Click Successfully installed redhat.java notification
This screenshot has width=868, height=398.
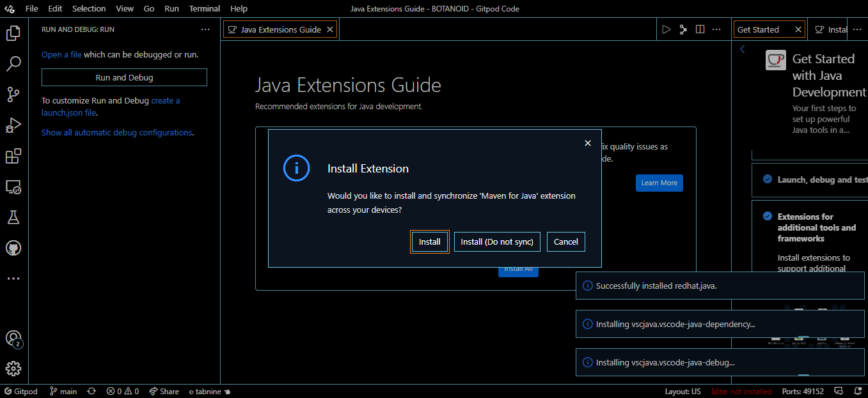(x=720, y=286)
